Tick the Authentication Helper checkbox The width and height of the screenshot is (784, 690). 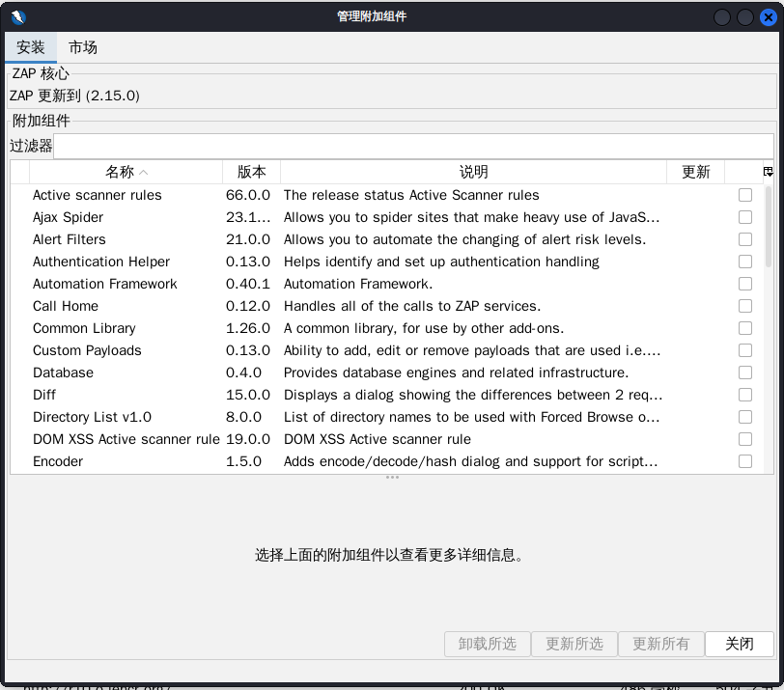tap(745, 262)
